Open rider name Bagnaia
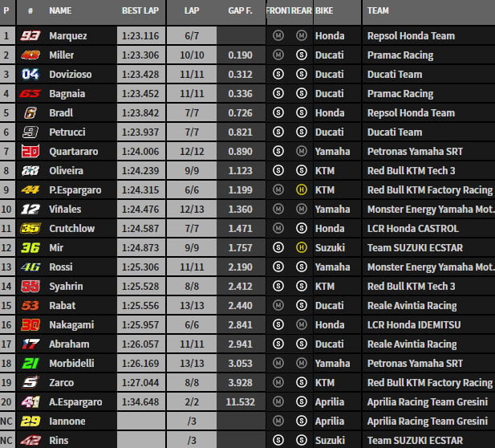The height and width of the screenshot is (448, 495). [x=67, y=94]
